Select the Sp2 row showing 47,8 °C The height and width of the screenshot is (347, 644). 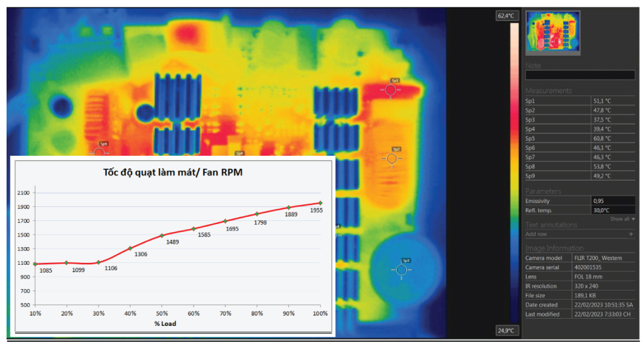[x=580, y=110]
